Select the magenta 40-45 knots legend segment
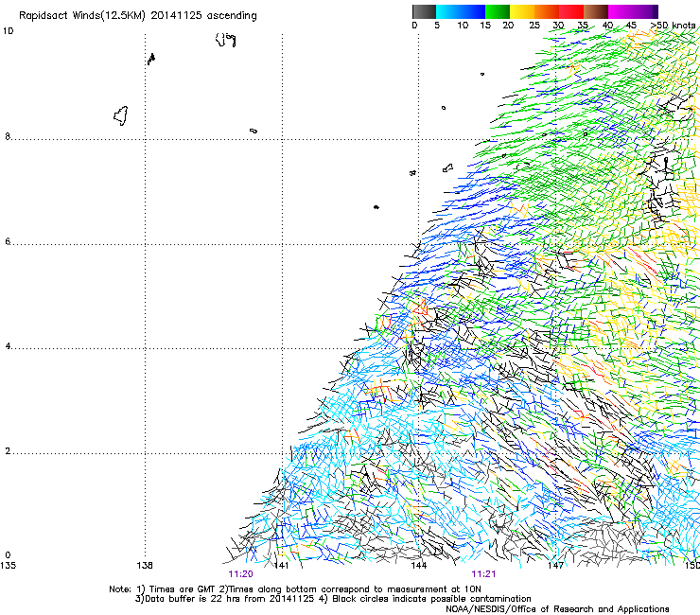The width and height of the screenshot is (700, 615). pyautogui.click(x=621, y=11)
